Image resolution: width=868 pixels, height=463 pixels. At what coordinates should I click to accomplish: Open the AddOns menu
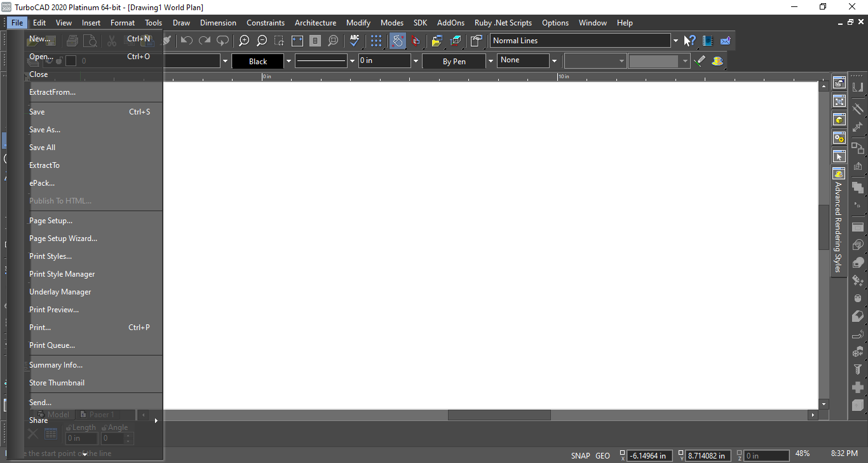pyautogui.click(x=451, y=23)
